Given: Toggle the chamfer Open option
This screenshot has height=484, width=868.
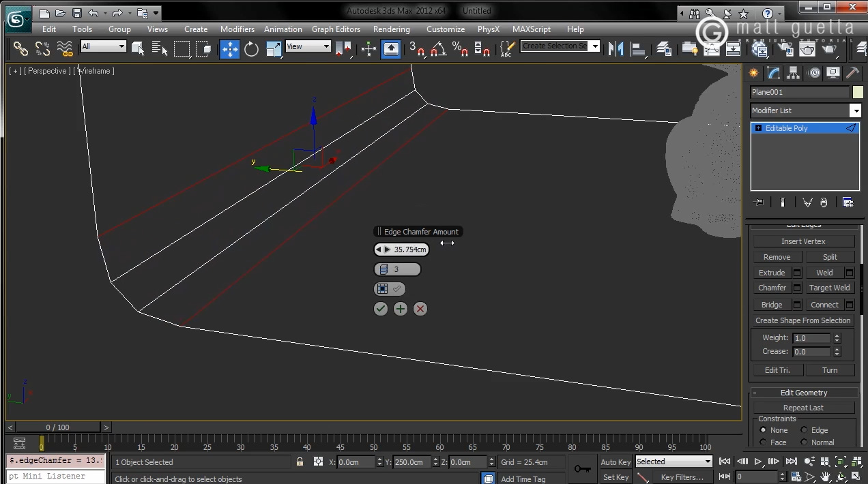Looking at the screenshot, I should pyautogui.click(x=390, y=289).
